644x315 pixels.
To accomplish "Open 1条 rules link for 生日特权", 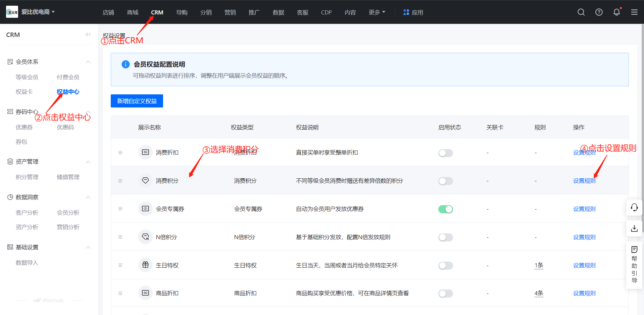I will click(539, 265).
